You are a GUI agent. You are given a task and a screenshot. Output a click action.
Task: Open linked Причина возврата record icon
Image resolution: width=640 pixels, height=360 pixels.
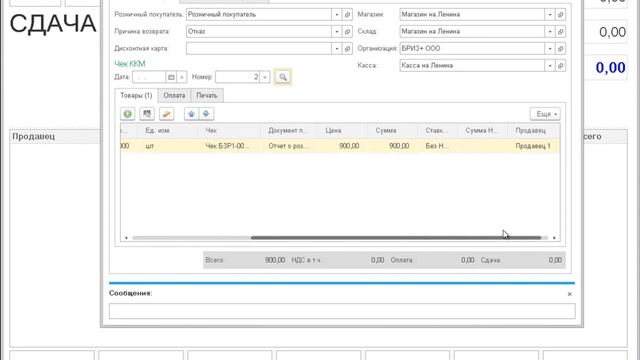click(x=347, y=31)
